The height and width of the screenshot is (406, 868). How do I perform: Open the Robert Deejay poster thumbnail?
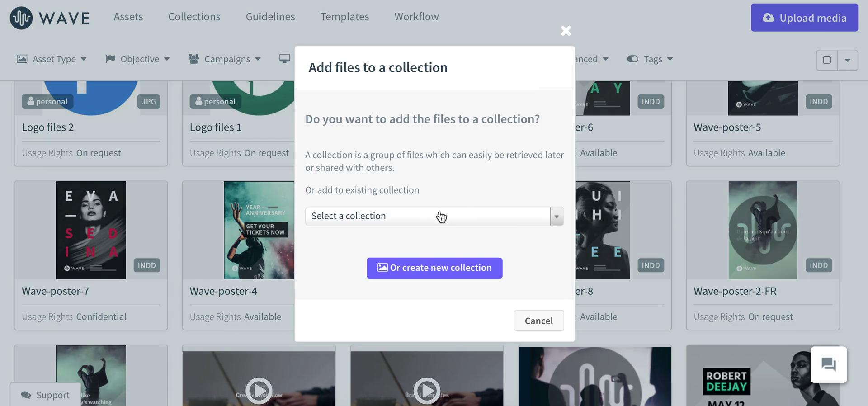coord(763,377)
